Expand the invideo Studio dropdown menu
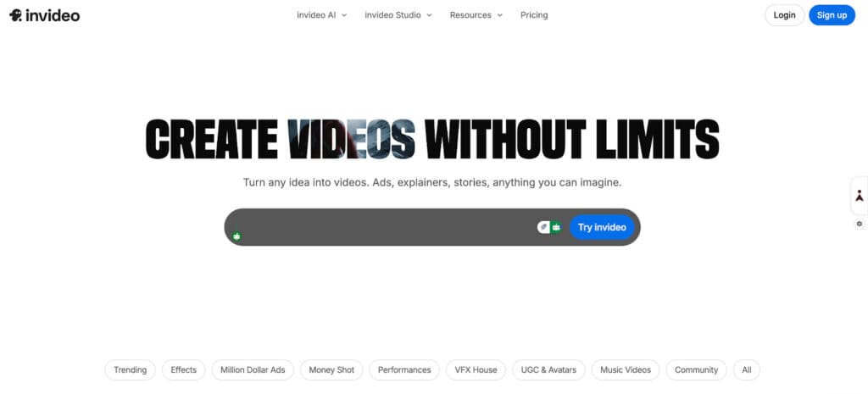 398,15
